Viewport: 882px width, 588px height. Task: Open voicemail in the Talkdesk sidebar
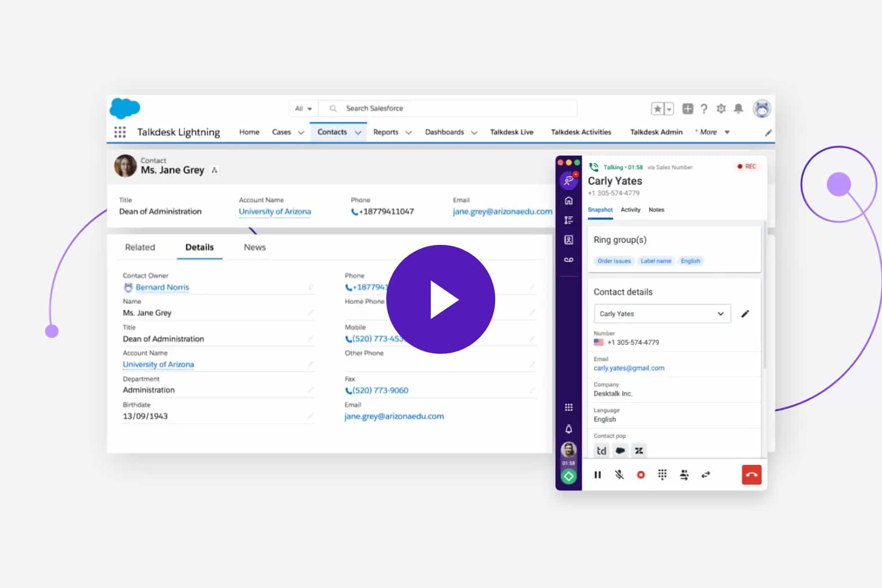[x=569, y=260]
